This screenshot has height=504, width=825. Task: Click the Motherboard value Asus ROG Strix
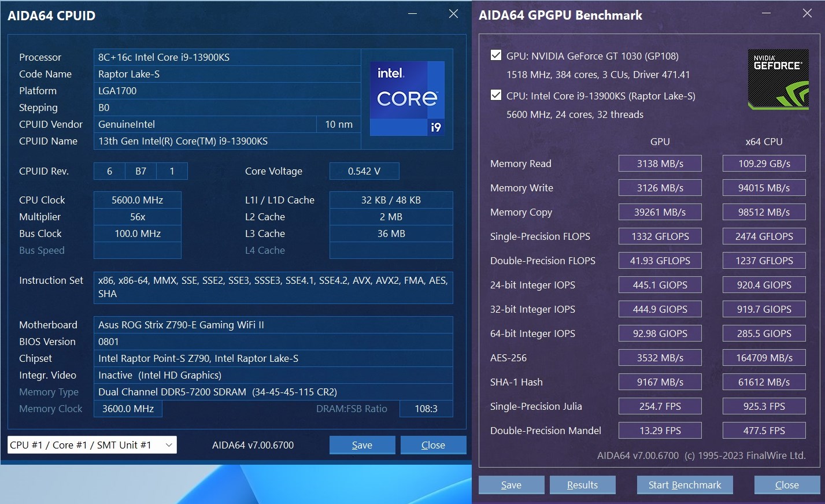(273, 325)
